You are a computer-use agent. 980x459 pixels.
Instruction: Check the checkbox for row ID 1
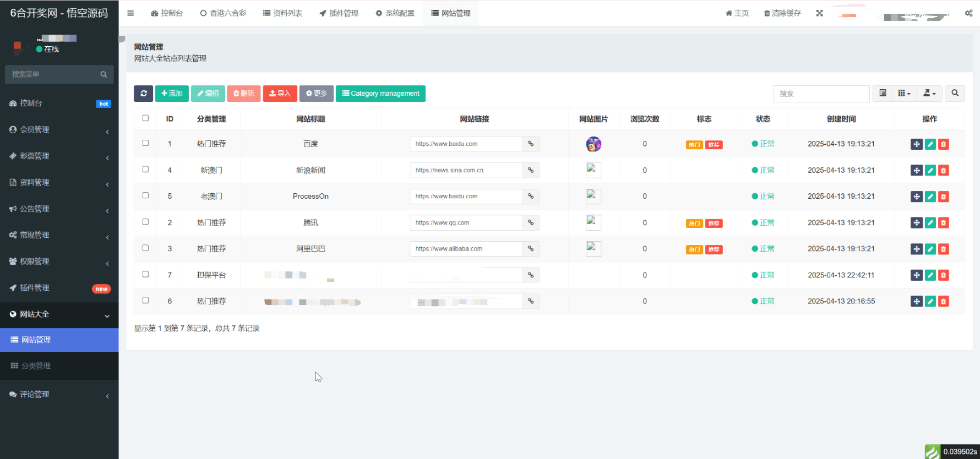(145, 142)
